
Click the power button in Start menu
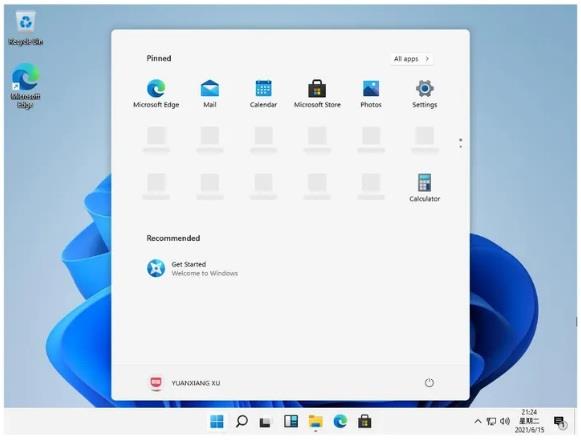pos(429,383)
